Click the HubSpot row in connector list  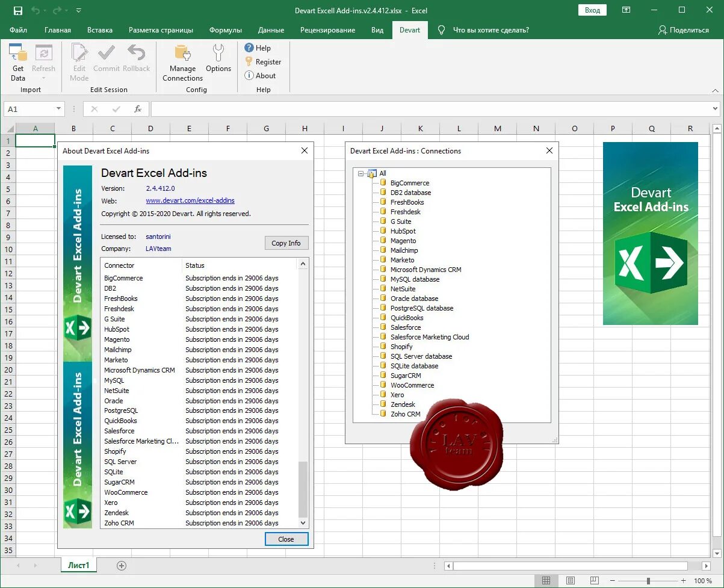199,329
